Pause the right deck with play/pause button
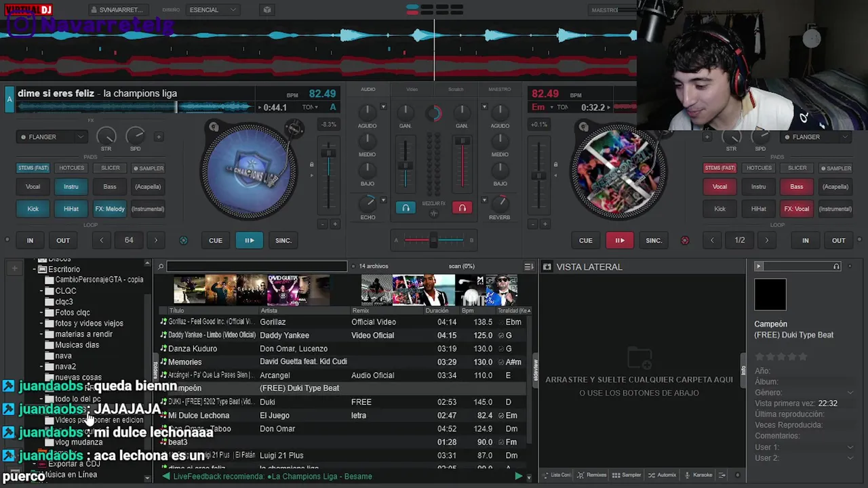Viewport: 868px width, 488px height. coord(620,241)
